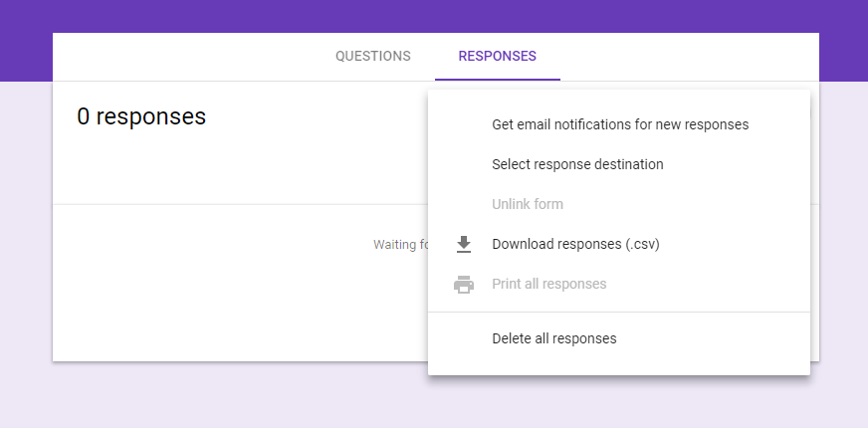Image resolution: width=868 pixels, height=428 pixels.
Task: Click the greyed-out Unlink form entry
Action: 528,204
